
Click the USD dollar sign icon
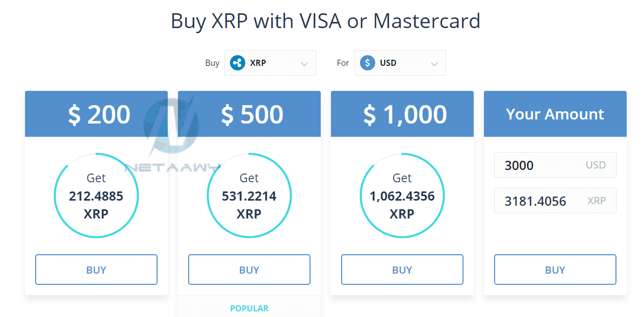pyautogui.click(x=368, y=63)
